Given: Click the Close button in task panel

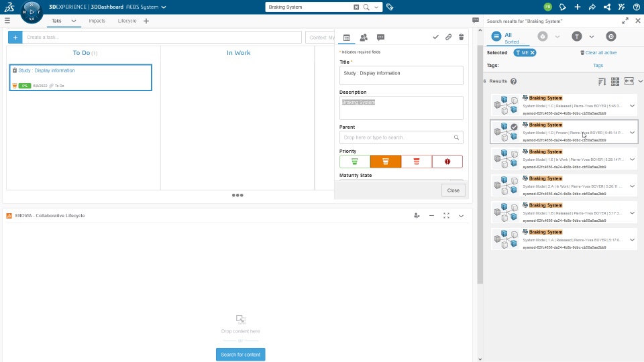Looking at the screenshot, I should pos(453,190).
